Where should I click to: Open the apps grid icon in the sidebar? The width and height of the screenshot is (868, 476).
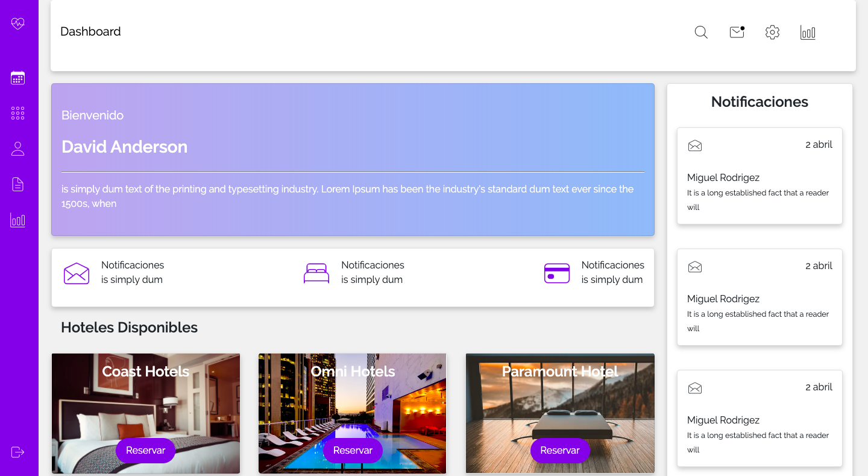(x=17, y=113)
